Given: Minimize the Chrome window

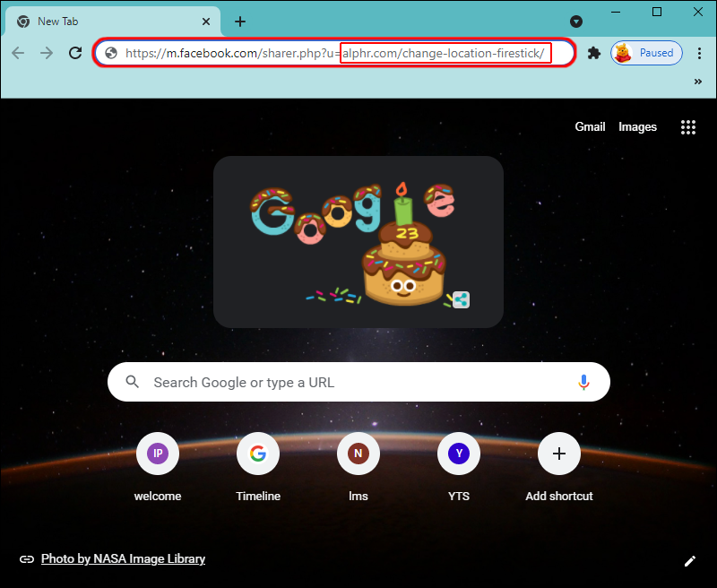Looking at the screenshot, I should pyautogui.click(x=615, y=12).
